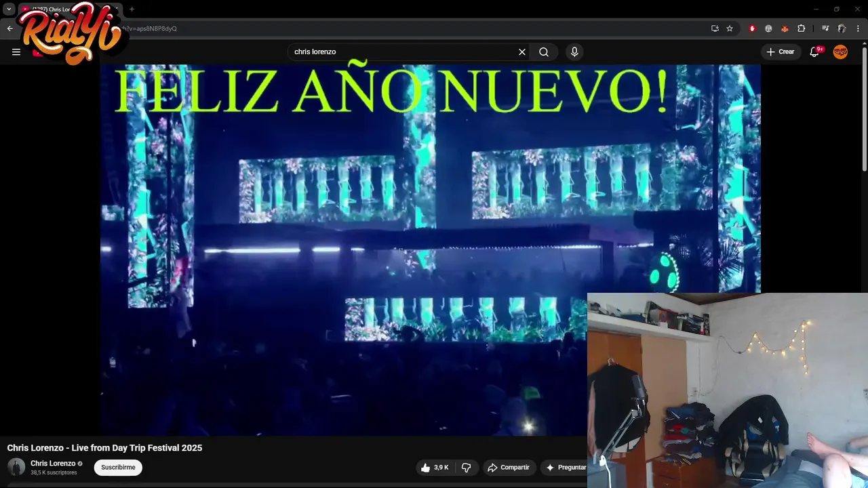The height and width of the screenshot is (488, 868).
Task: Open the Extensions puzzle menu
Action: point(801,28)
